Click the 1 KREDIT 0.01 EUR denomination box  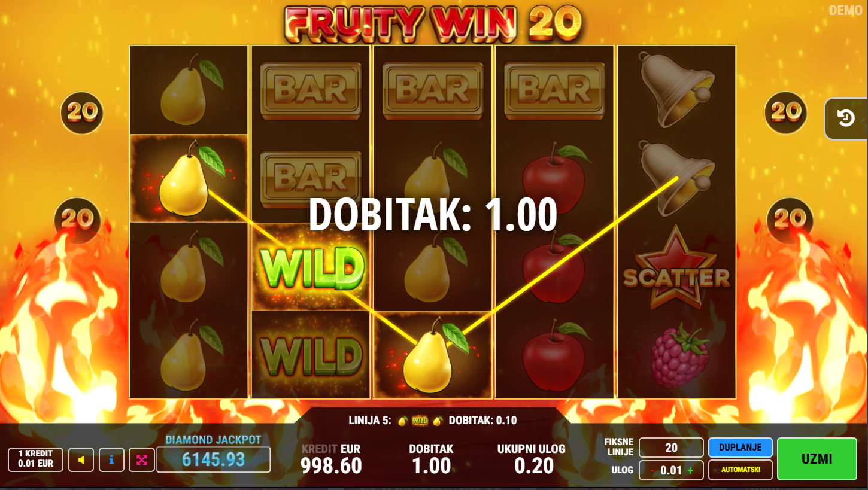pyautogui.click(x=35, y=459)
